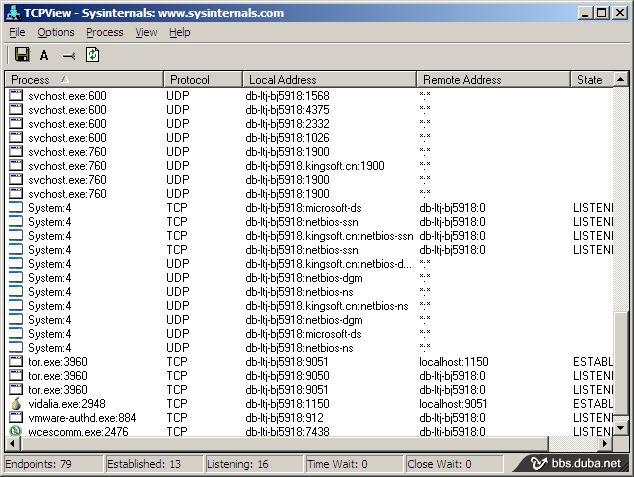Select the vidalia.exe:2948 process icon

pos(16,403)
